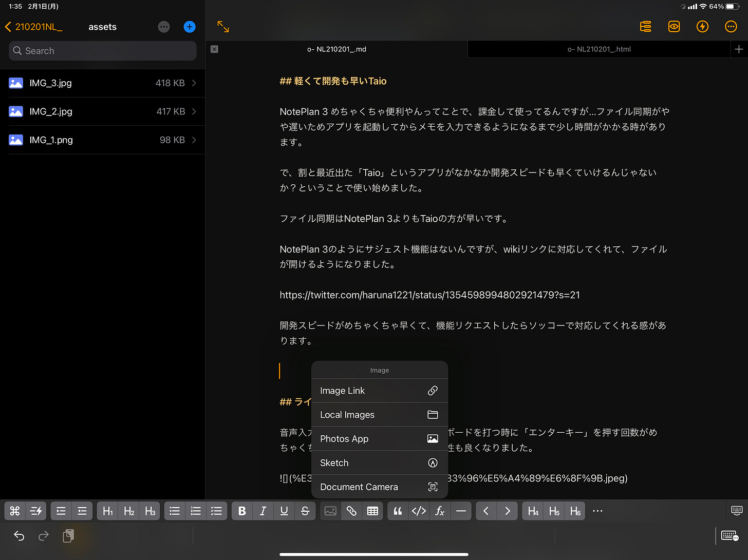This screenshot has height=560, width=748.
Task: Insert a bulleted list
Action: [x=175, y=511]
